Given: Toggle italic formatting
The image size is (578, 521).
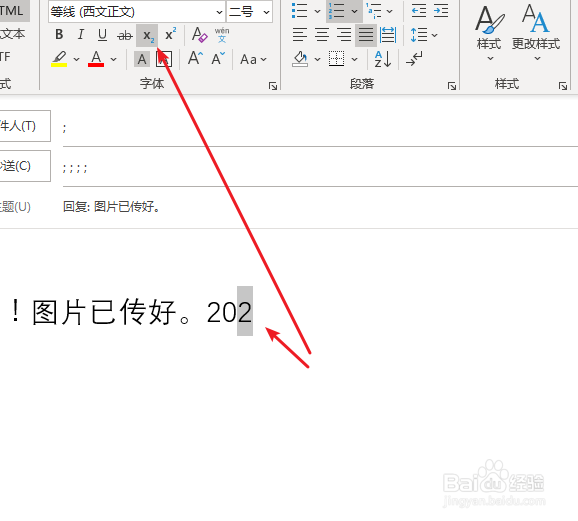Looking at the screenshot, I should [81, 35].
